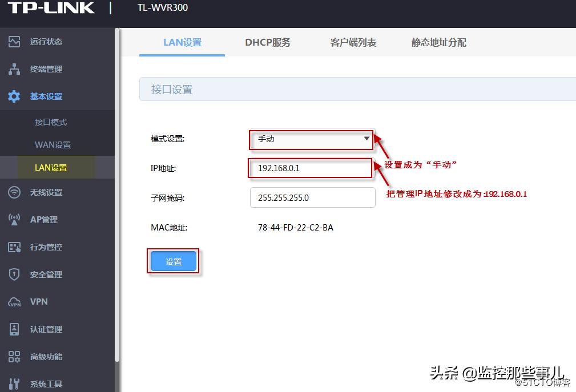Open the 运行状态 status panel icon
This screenshot has width=576, height=392.
coord(15,41)
